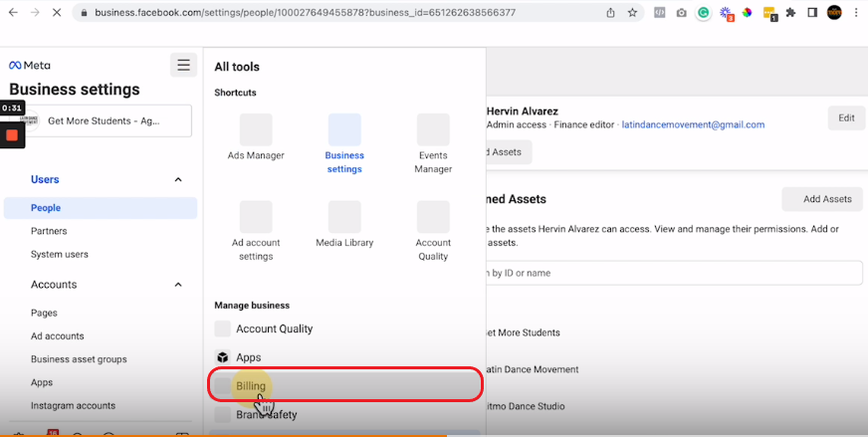Select People in the sidebar
The height and width of the screenshot is (437, 868).
[101, 208]
